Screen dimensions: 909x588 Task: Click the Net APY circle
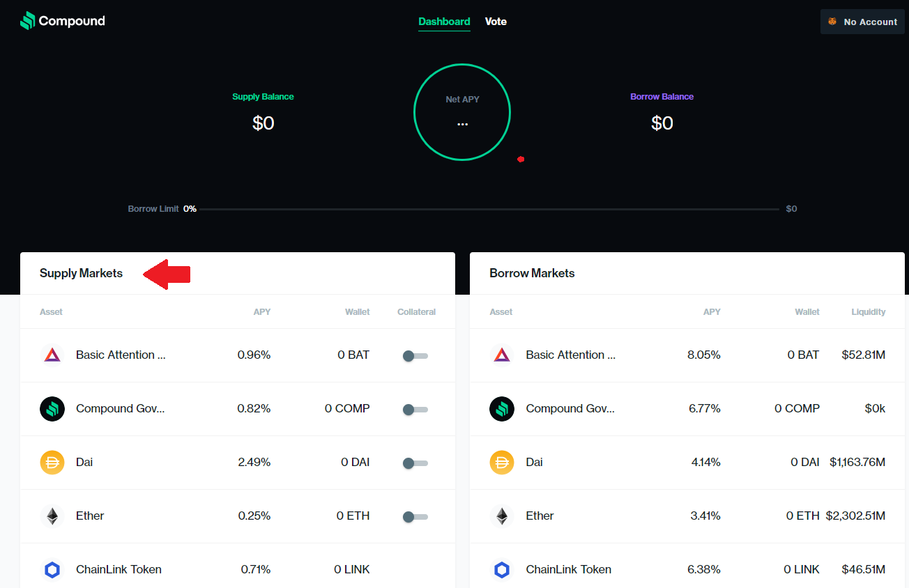(x=462, y=112)
